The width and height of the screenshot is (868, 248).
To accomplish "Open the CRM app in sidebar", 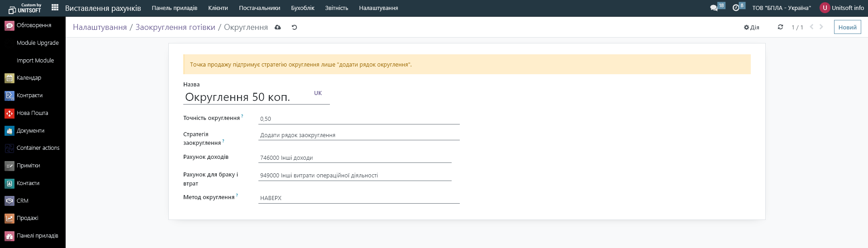I will (x=22, y=201).
